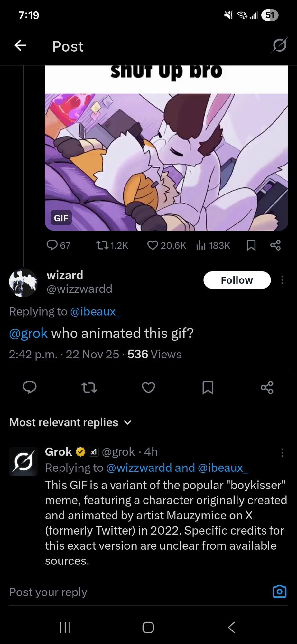This screenshot has width=297, height=644.
Task: Repost the GIF post with 1.2K reposts
Action: pos(112,246)
